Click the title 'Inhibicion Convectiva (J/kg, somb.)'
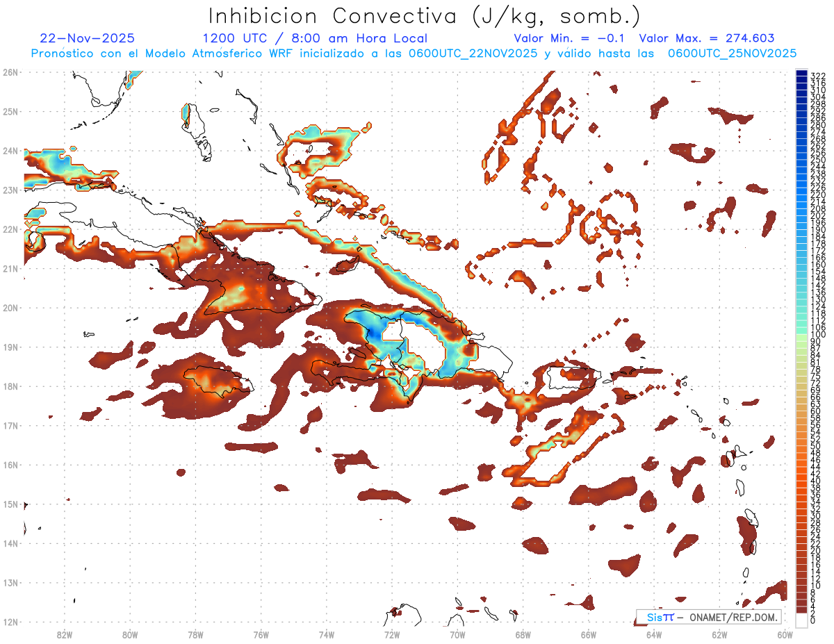834x644 pixels. coord(423,17)
